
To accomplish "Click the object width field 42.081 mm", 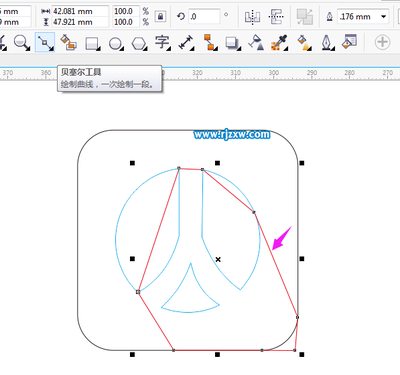I will [x=80, y=11].
